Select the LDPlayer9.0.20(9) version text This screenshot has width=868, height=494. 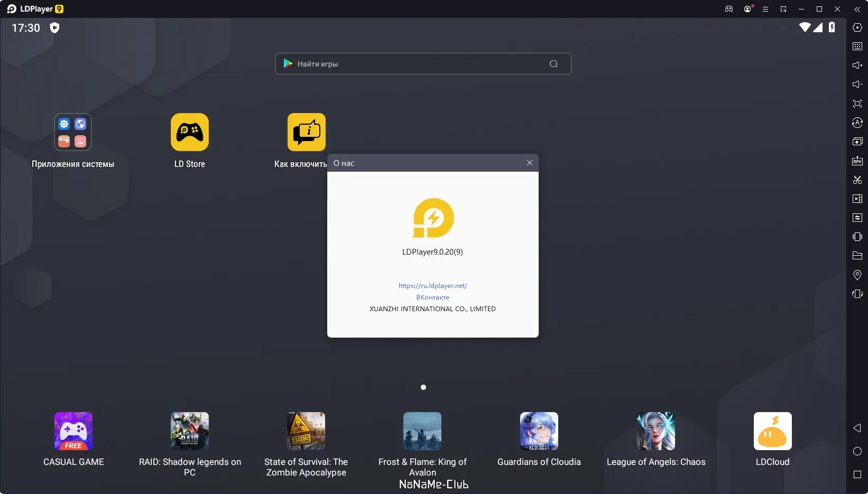tap(432, 252)
